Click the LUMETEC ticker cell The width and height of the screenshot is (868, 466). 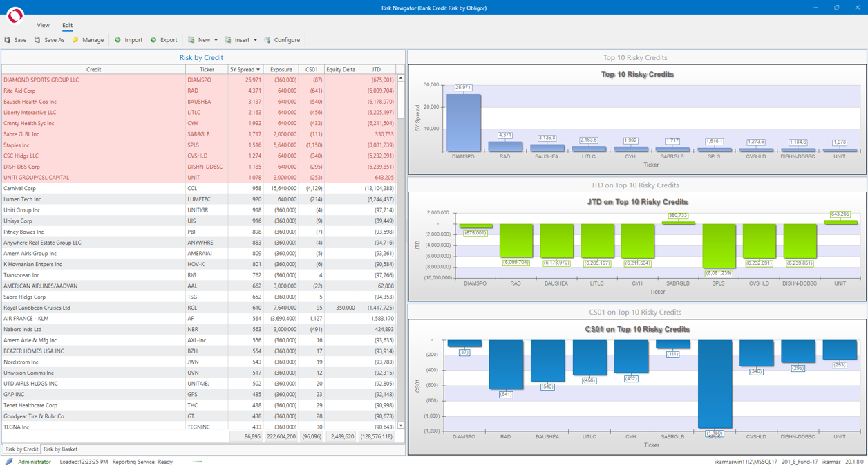point(207,199)
